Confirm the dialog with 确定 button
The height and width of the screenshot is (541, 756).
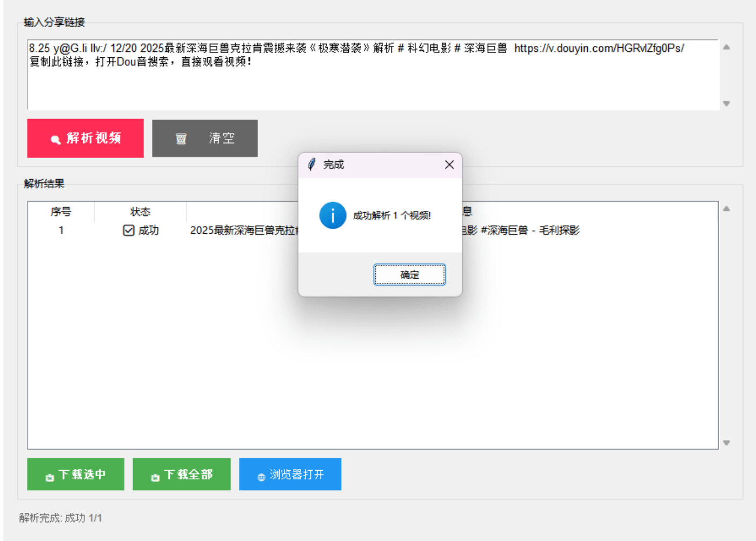pos(409,274)
